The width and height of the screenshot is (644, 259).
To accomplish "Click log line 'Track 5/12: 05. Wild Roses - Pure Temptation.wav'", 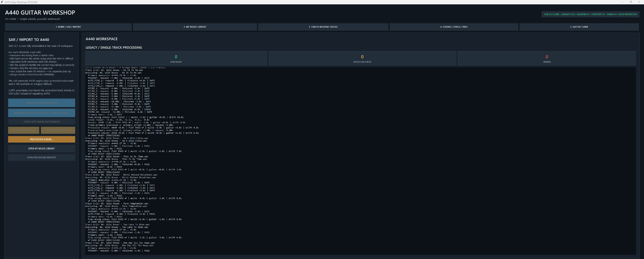I will [117, 204].
